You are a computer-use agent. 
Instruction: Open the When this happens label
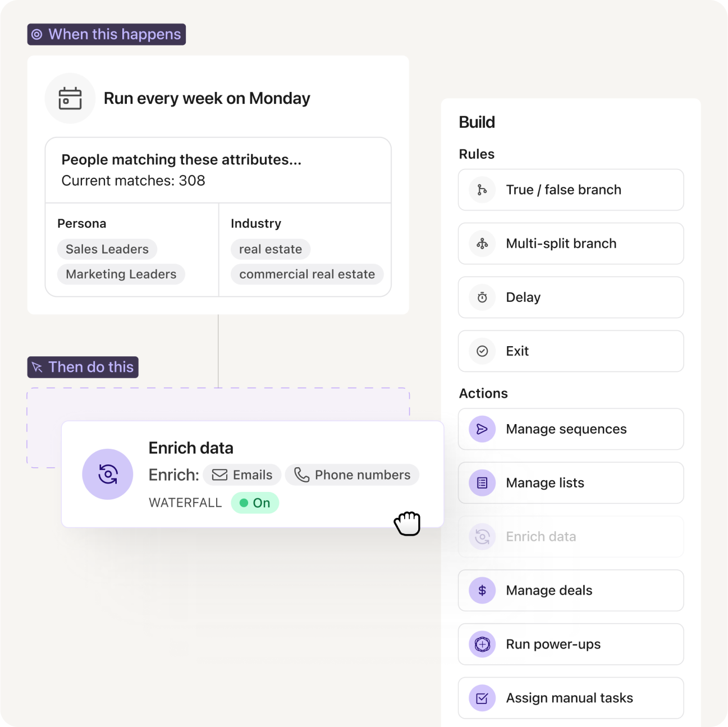(107, 34)
